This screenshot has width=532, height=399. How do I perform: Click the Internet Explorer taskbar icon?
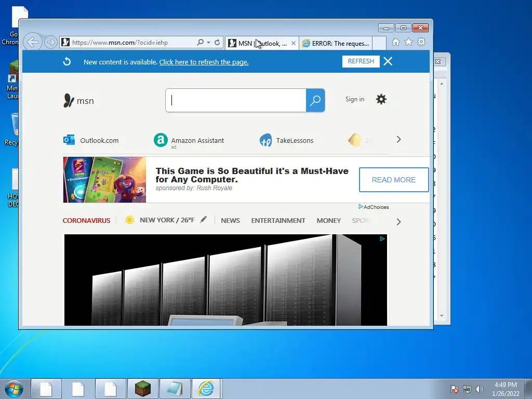[206, 389]
